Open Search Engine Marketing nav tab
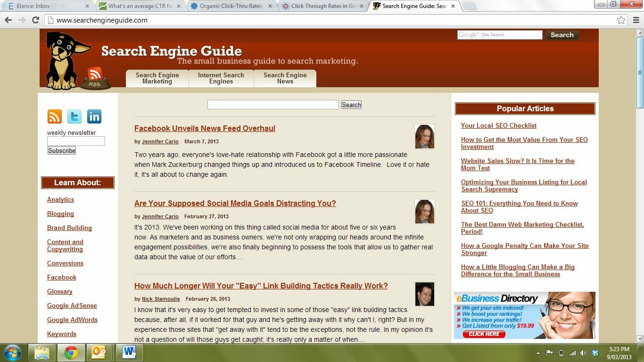The width and height of the screenshot is (644, 362). (157, 78)
